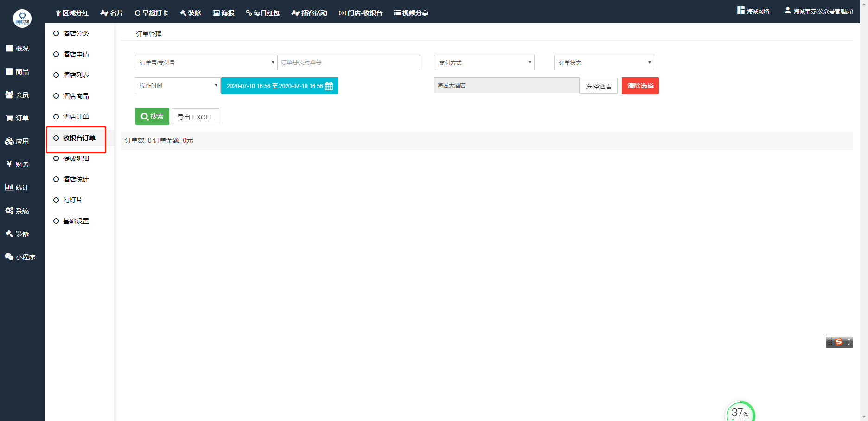The width and height of the screenshot is (868, 421).
Task: Click the green 搜索 search button
Action: tap(152, 116)
